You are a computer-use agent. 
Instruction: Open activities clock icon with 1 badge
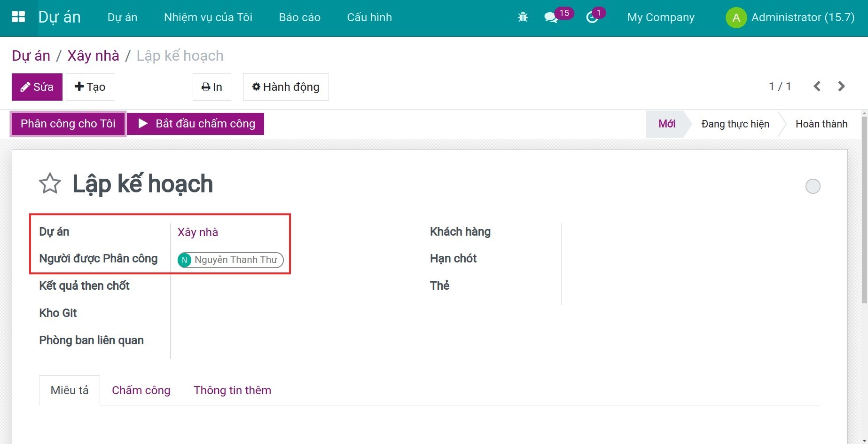pos(592,18)
